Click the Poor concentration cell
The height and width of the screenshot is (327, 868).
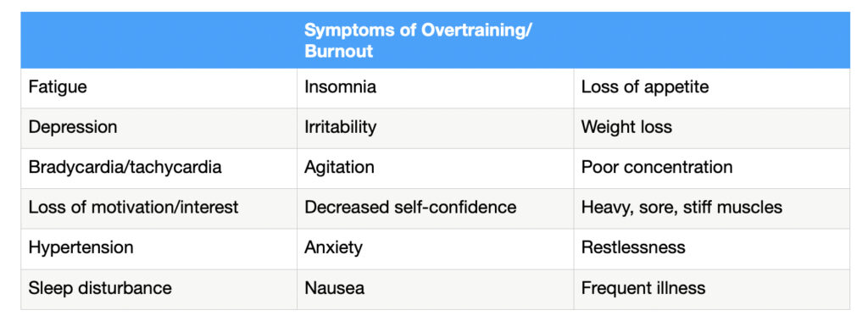click(x=711, y=169)
